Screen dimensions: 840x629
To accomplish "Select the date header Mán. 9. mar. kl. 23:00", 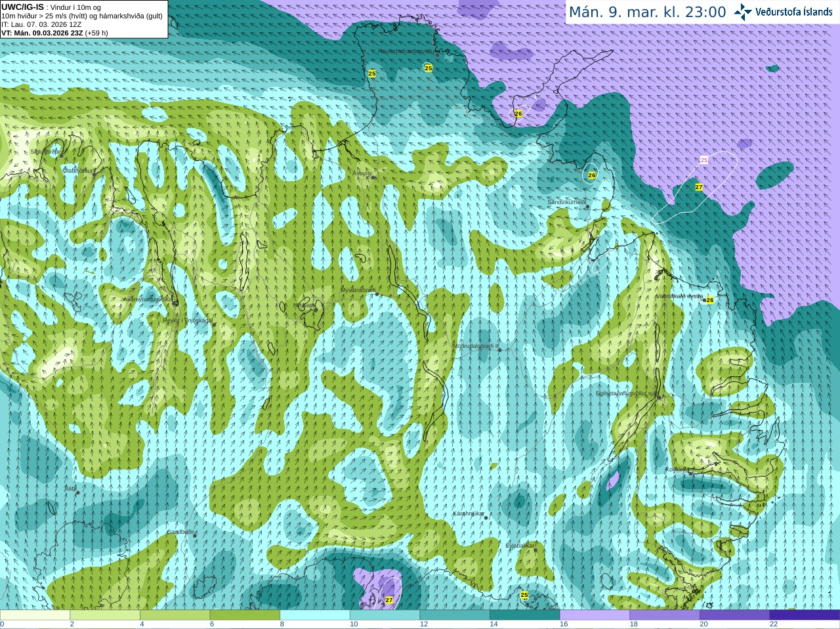I will click(x=647, y=12).
